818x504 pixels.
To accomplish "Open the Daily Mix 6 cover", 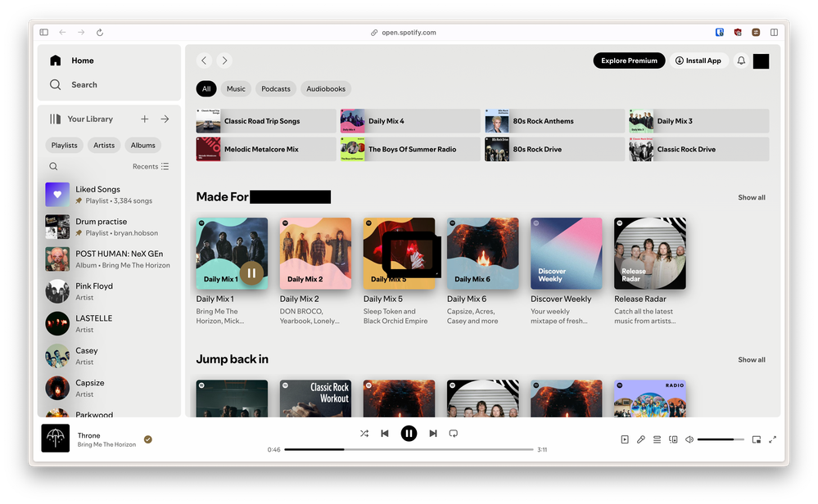I will tap(482, 254).
